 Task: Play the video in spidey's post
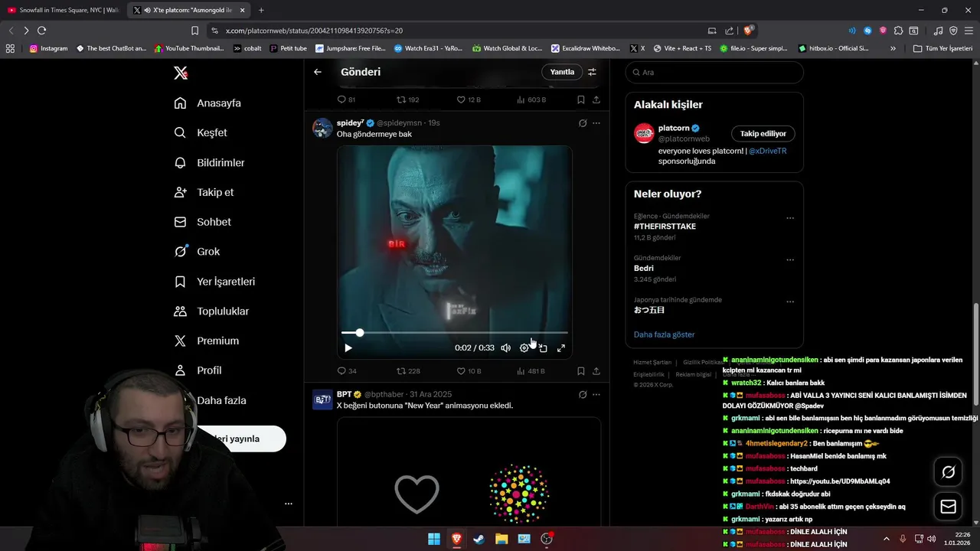(348, 348)
